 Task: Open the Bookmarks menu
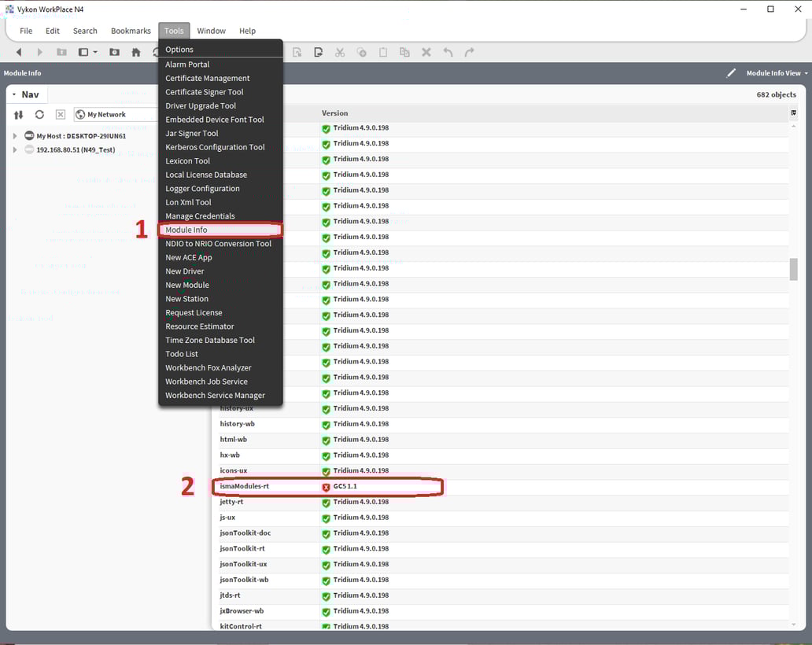tap(131, 31)
